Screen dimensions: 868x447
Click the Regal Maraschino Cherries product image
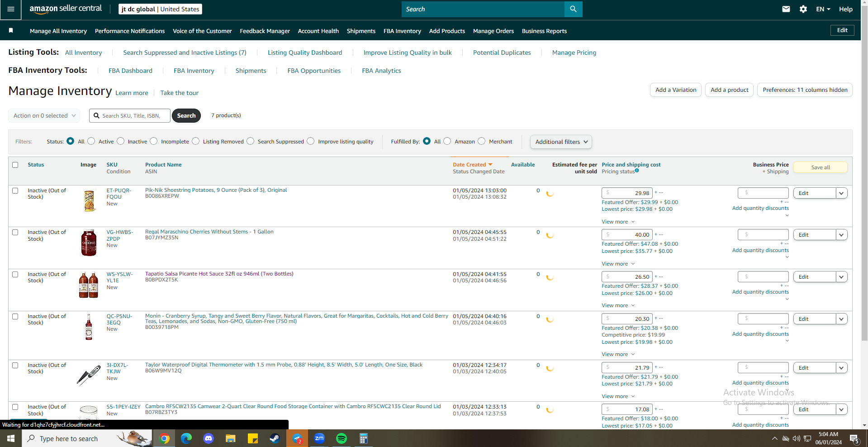coord(89,243)
